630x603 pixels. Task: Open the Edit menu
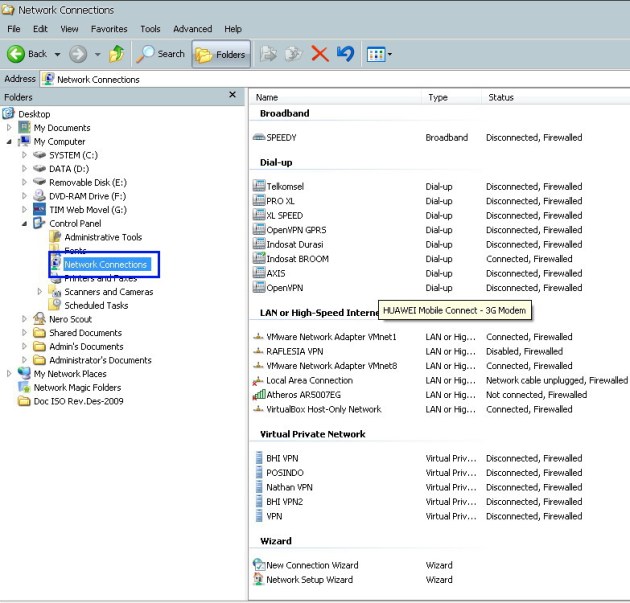click(40, 29)
